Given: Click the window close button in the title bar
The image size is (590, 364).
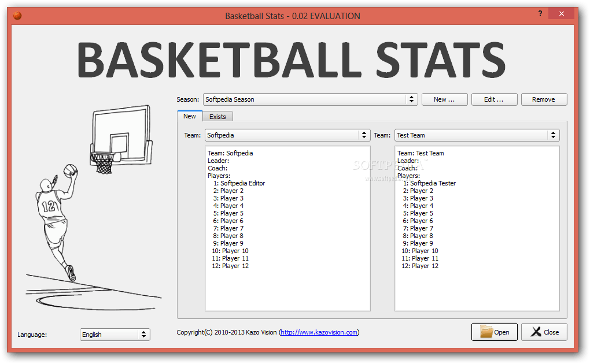Looking at the screenshot, I should pos(561,13).
